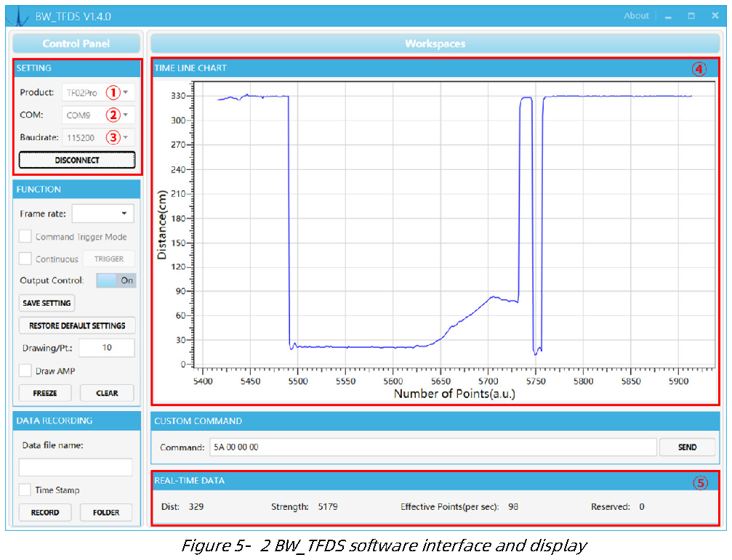Close the BW_TFDS application window
The image size is (732, 560).
coord(715,16)
